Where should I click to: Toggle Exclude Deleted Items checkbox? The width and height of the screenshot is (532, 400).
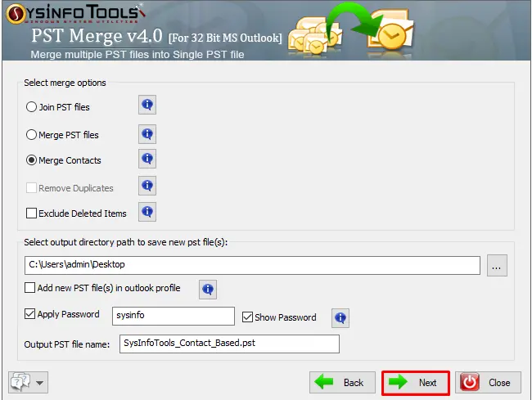click(x=32, y=213)
